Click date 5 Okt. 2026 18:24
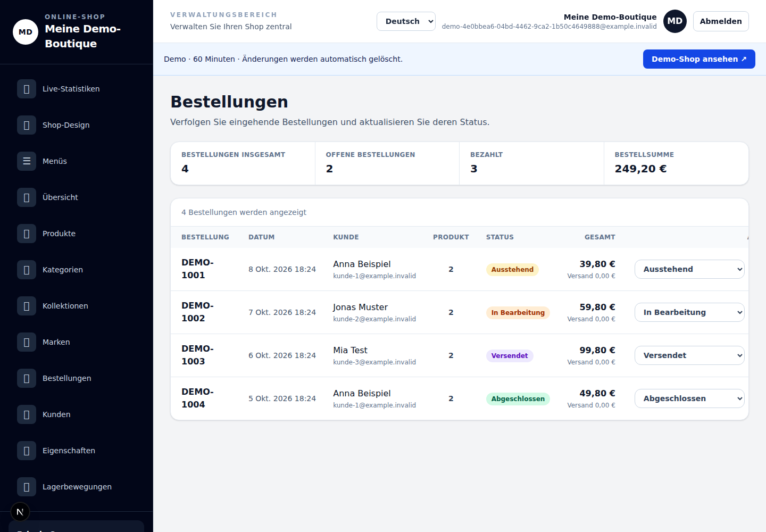The height and width of the screenshot is (532, 766). point(282,398)
